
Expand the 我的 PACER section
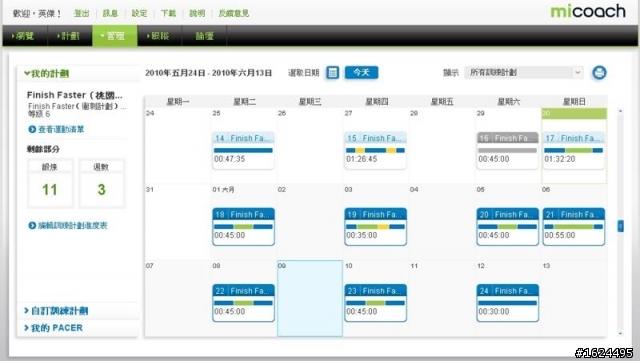tap(53, 328)
